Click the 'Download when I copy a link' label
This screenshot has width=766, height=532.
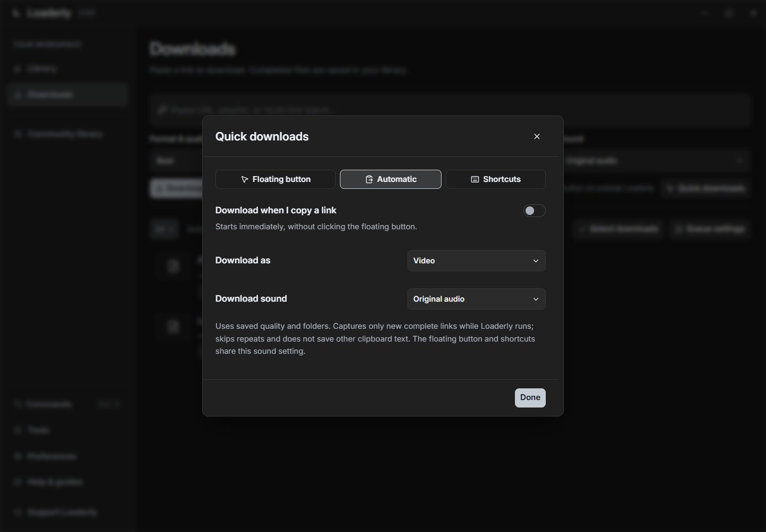tap(276, 210)
